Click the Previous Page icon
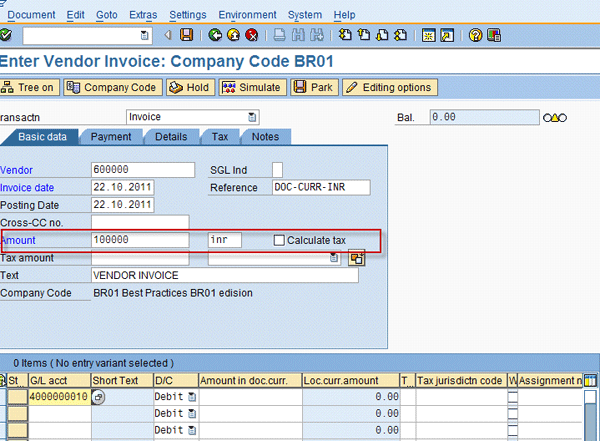Screen dimensions: 600x441 point(364,35)
